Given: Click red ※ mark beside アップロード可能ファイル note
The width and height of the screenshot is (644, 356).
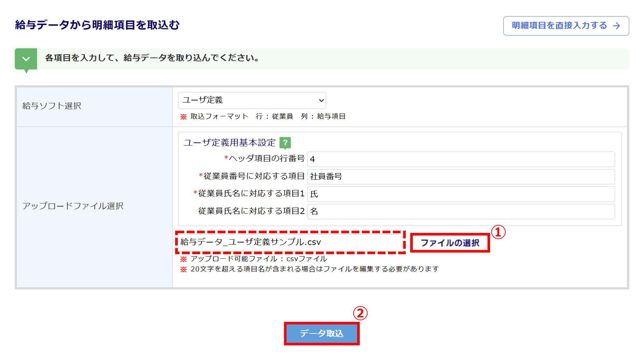Looking at the screenshot, I should point(184,259).
